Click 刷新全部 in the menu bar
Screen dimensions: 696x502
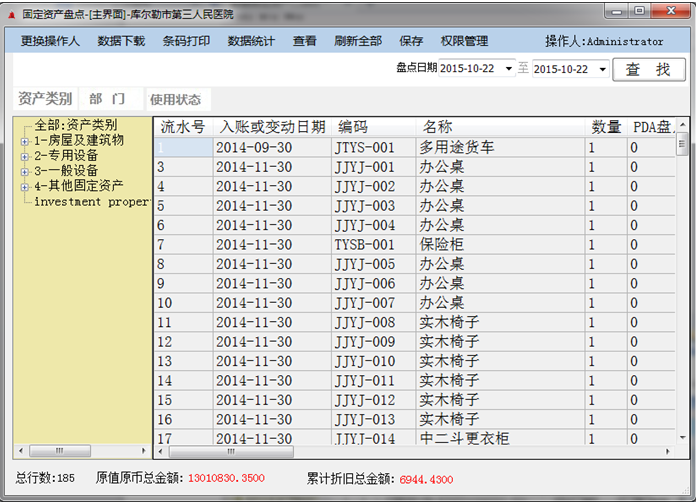[x=358, y=41]
